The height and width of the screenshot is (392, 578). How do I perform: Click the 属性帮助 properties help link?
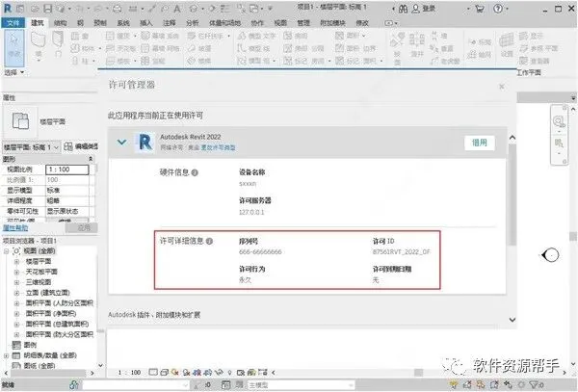(x=15, y=228)
